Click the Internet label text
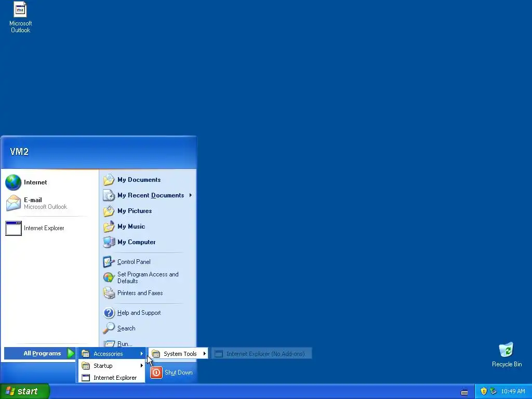Viewport: 532px width, 399px height. [35, 182]
